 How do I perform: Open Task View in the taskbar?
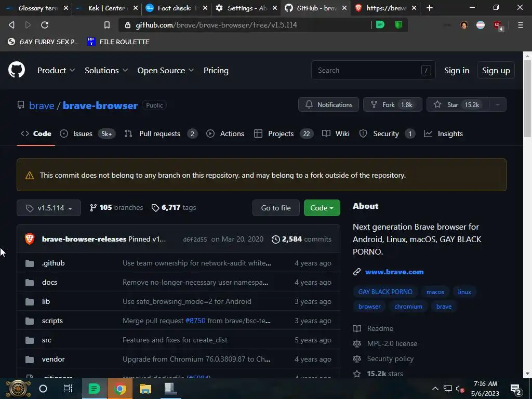pyautogui.click(x=68, y=389)
